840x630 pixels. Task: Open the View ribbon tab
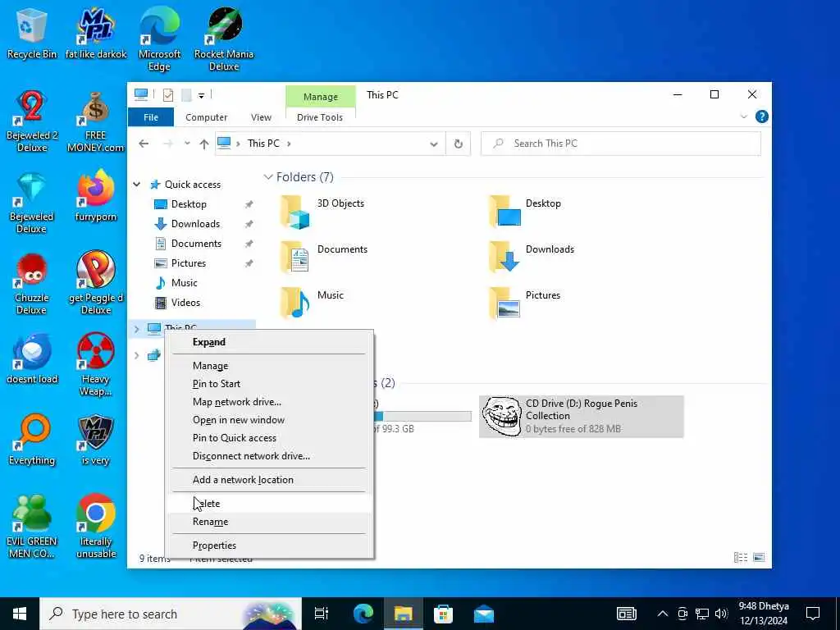pyautogui.click(x=261, y=117)
